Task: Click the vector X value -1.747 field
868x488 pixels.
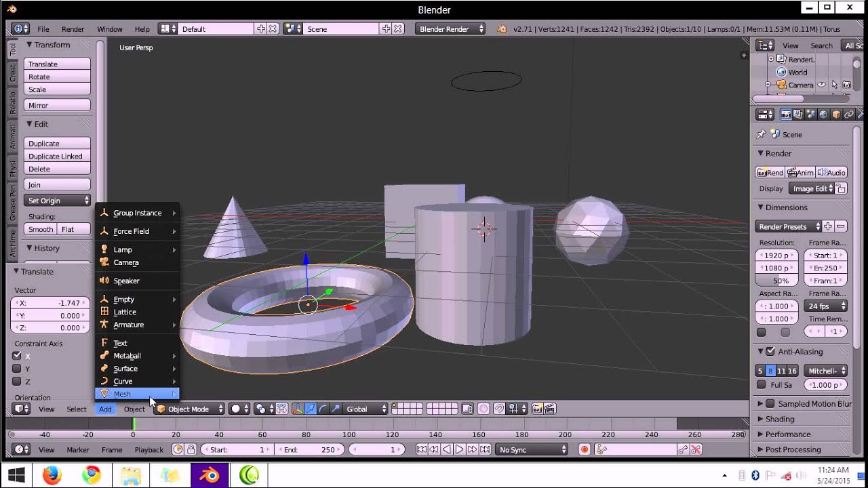Action: (x=51, y=303)
